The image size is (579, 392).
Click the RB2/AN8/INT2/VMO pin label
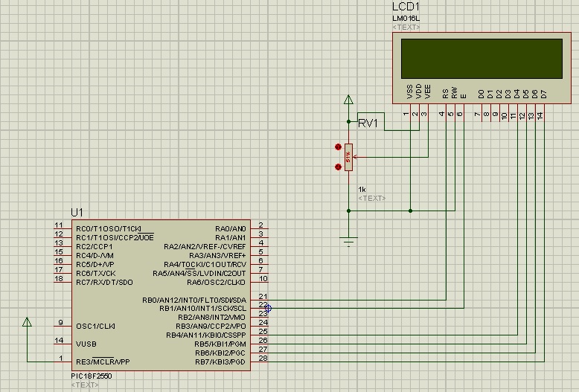tap(211, 318)
